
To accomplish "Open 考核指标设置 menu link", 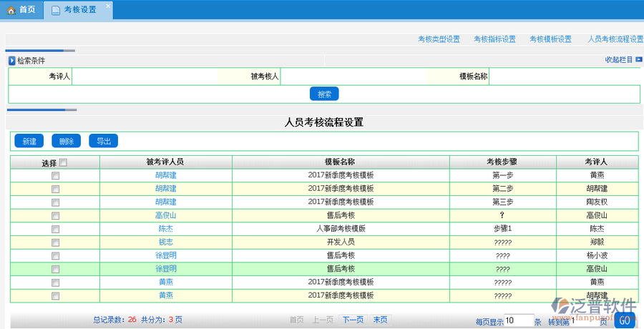I will (494, 39).
